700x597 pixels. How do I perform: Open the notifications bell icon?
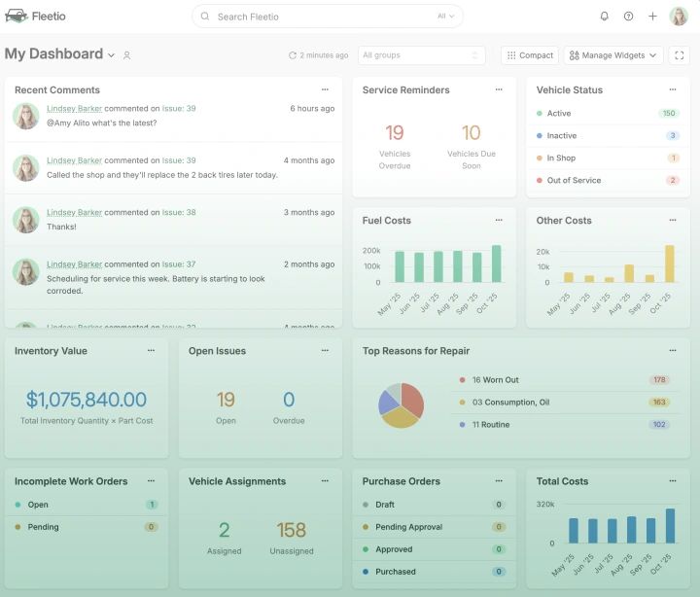(604, 17)
